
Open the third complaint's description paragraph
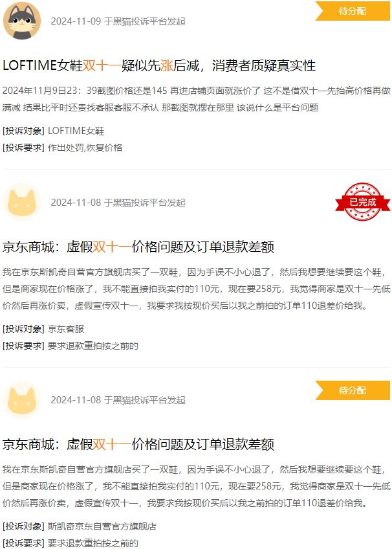coord(196,486)
